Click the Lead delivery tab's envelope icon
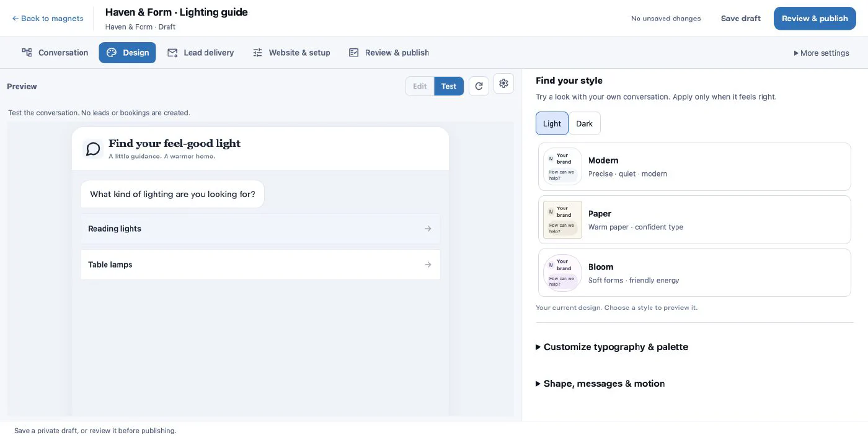 172,53
